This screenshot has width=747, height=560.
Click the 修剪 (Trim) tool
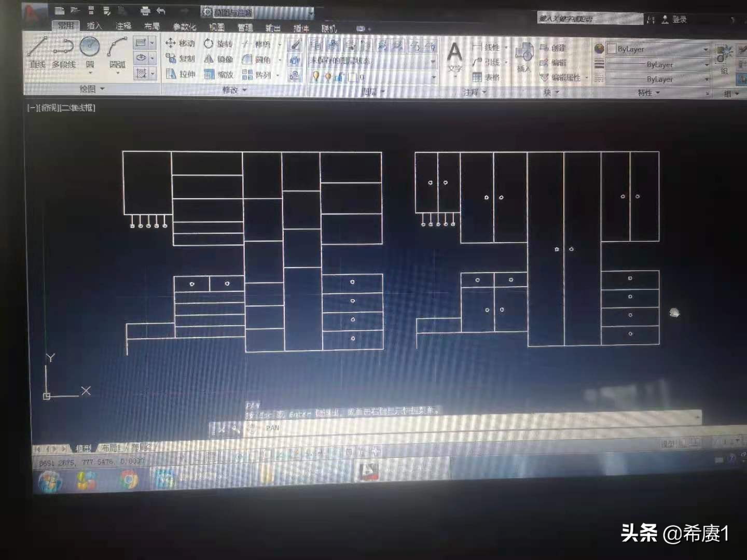point(256,45)
